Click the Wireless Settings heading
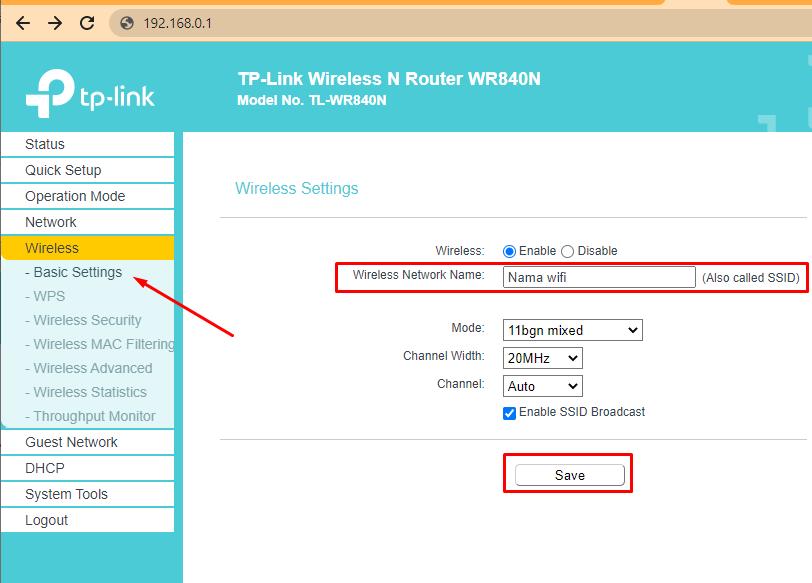 point(297,188)
